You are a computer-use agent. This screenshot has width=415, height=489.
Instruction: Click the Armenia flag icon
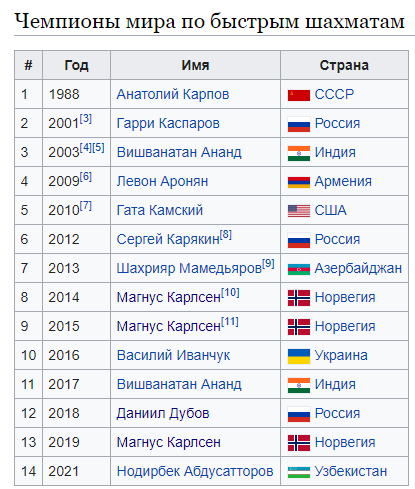299,182
